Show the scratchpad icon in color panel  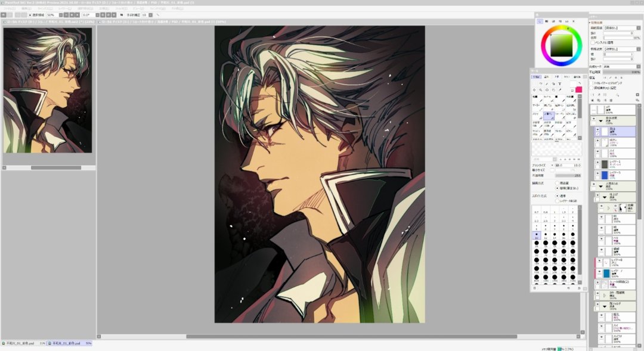(x=574, y=21)
